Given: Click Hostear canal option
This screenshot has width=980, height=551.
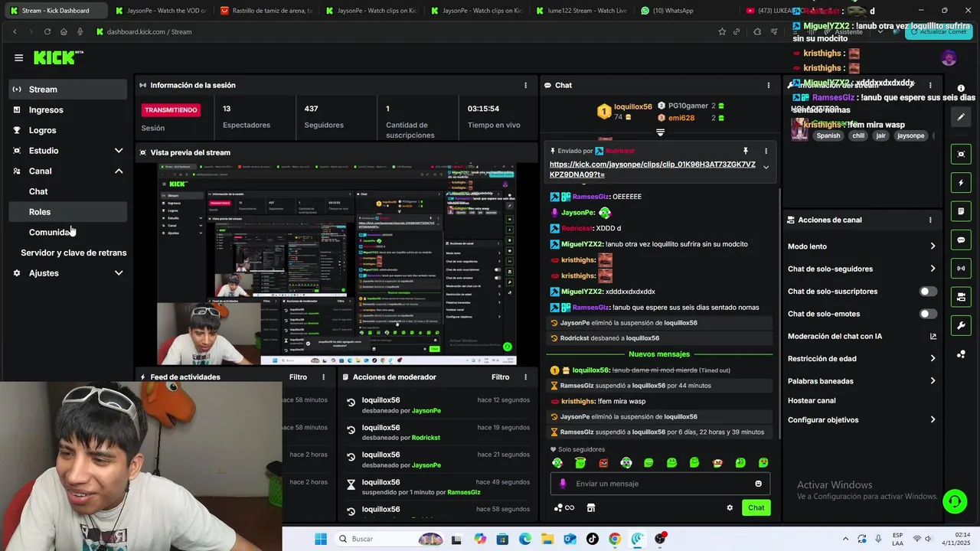Looking at the screenshot, I should (x=812, y=400).
